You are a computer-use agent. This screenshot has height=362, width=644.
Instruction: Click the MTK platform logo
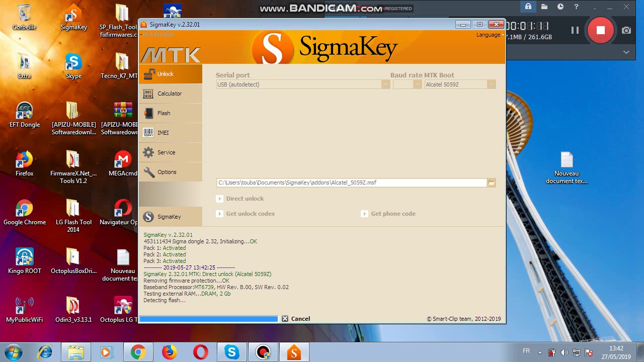pos(170,54)
